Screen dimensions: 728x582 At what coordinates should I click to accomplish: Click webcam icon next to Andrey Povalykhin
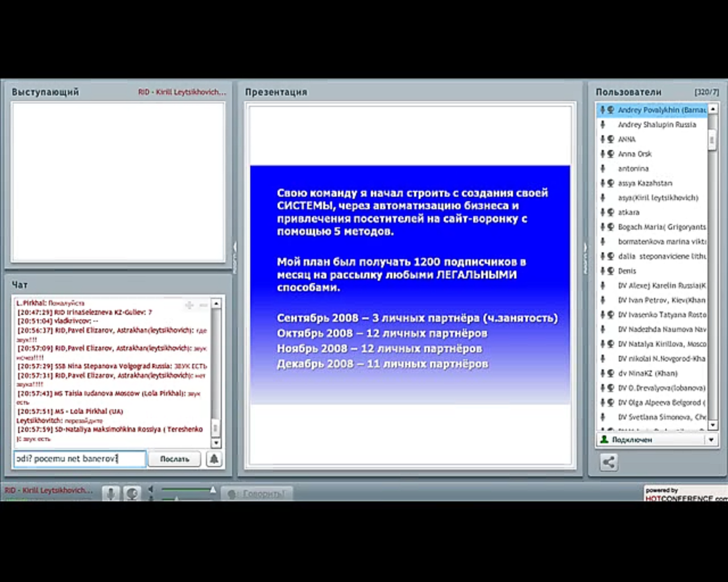coord(610,110)
